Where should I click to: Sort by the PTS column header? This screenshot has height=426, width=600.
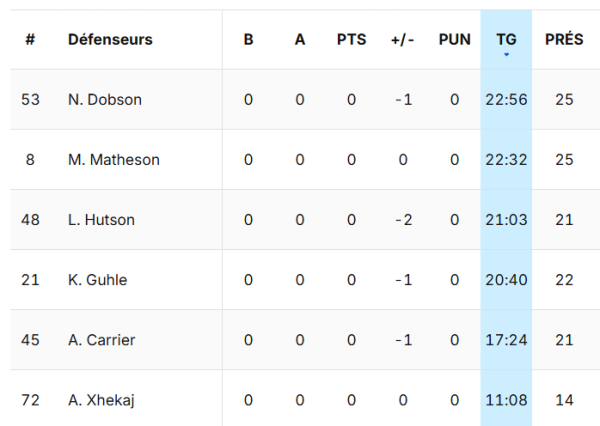pos(351,40)
